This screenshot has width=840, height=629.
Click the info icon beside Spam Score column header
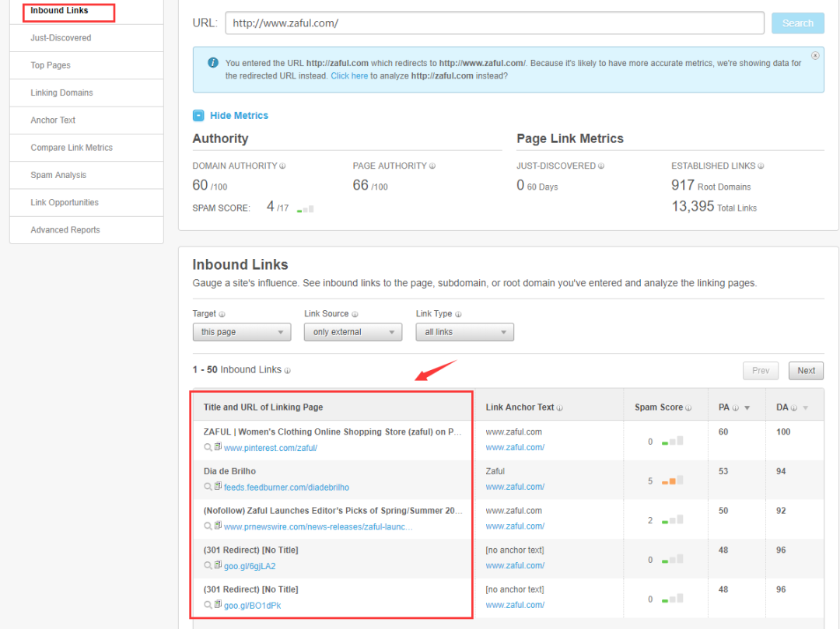pyautogui.click(x=688, y=408)
